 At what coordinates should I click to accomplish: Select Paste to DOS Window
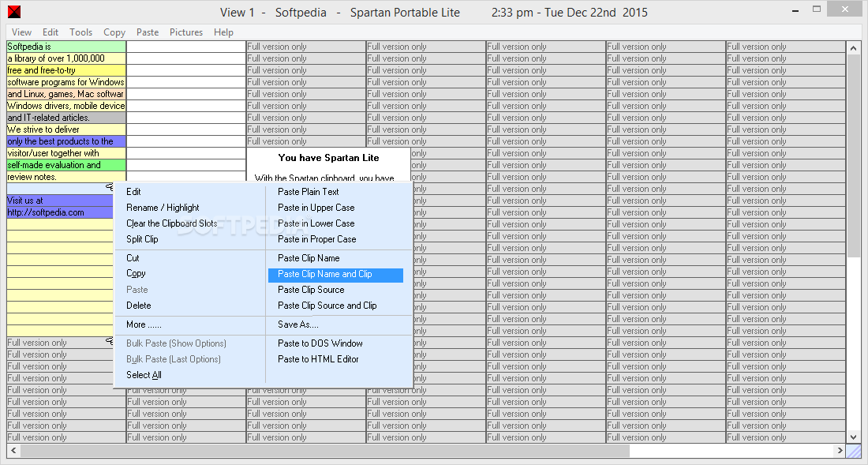tap(320, 343)
